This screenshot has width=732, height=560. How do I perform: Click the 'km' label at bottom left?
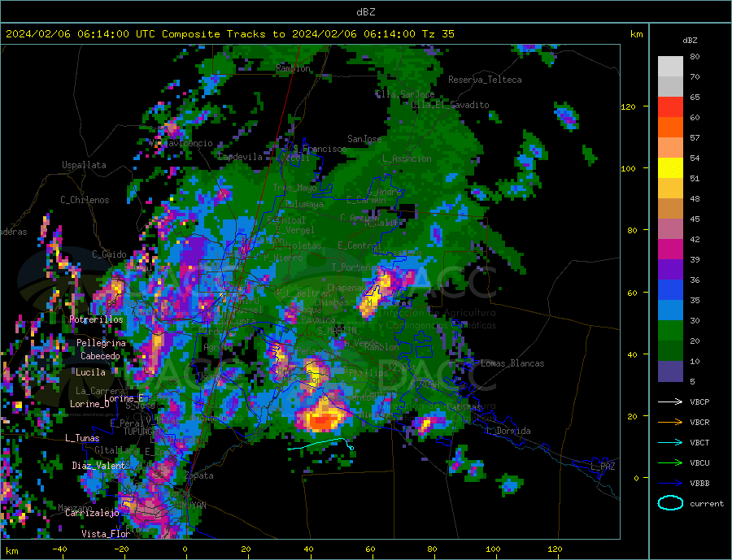[12, 551]
